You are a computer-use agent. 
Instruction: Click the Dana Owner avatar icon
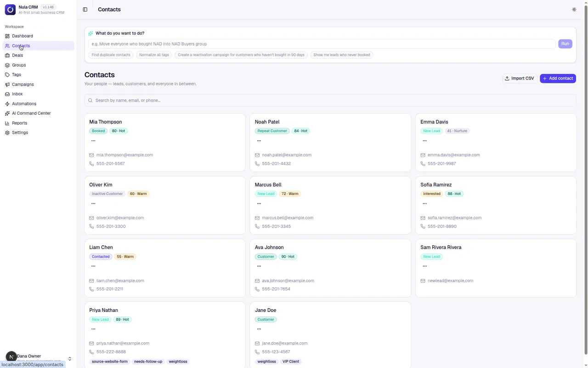pyautogui.click(x=11, y=357)
